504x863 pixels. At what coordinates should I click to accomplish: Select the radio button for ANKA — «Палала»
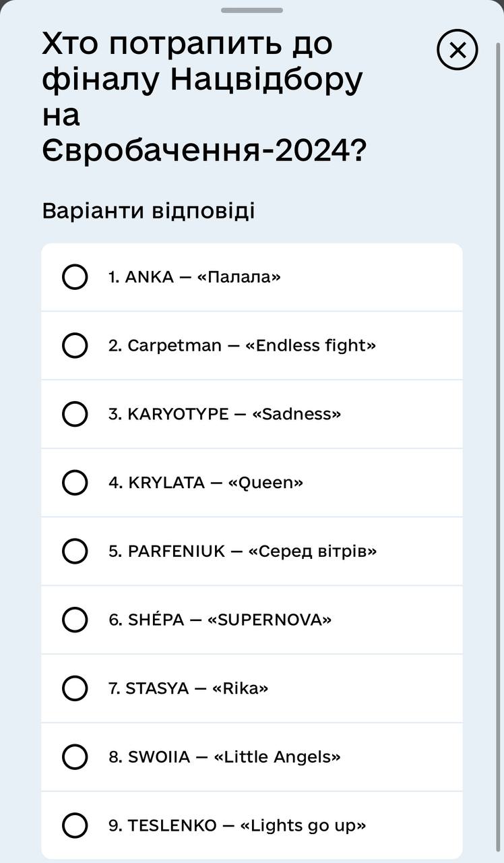[74, 276]
